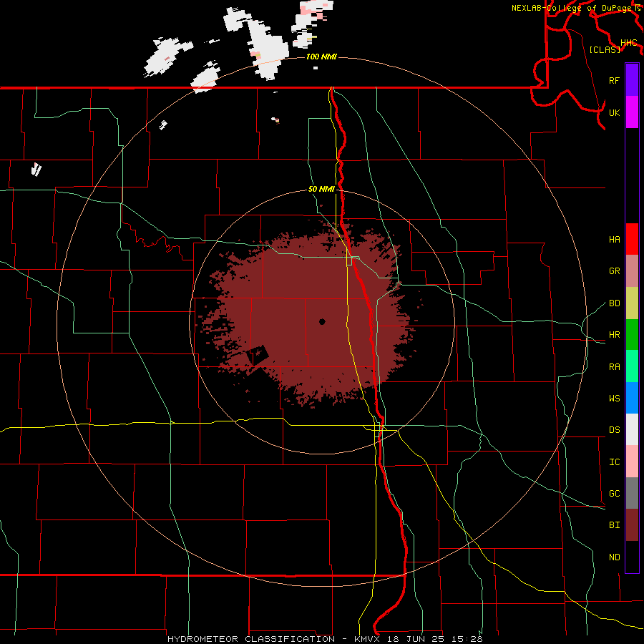This screenshot has height=644, width=644.
Task: Click the yellow BD legend swatch
Action: click(632, 303)
